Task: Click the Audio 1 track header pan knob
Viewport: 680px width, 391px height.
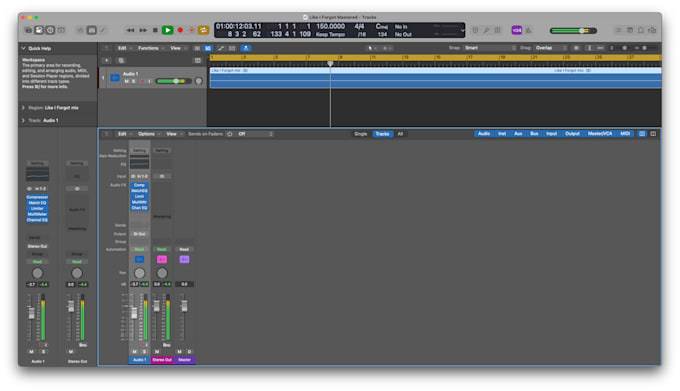Action: pos(199,81)
